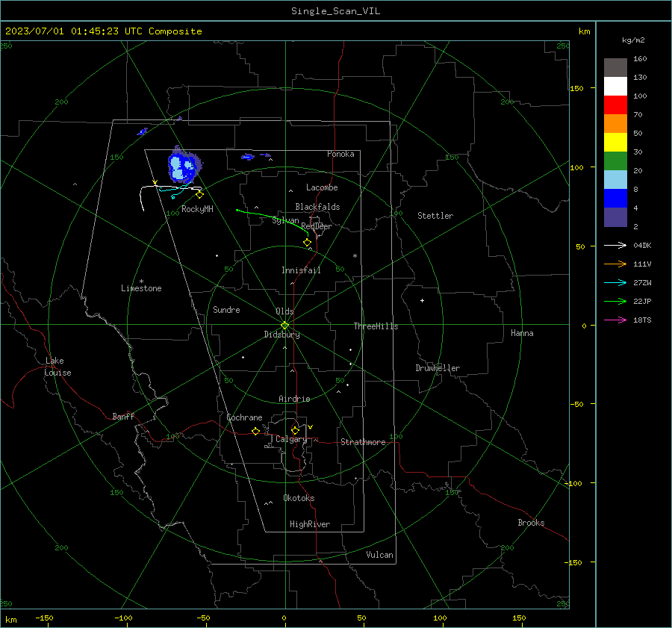Click the large blue storm cell echo
The width and height of the screenshot is (672, 628).
[x=184, y=166]
